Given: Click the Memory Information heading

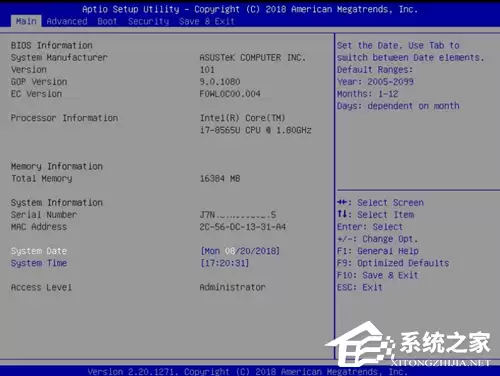Looking at the screenshot, I should click(x=57, y=166).
